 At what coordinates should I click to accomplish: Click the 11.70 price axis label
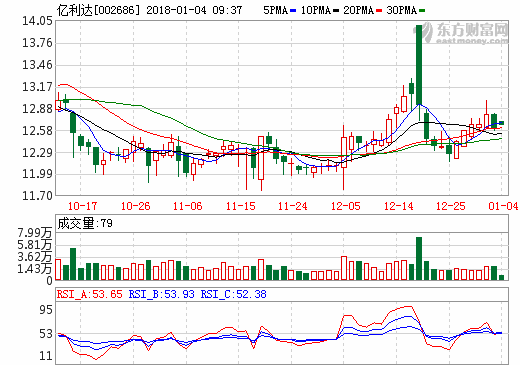[37, 196]
